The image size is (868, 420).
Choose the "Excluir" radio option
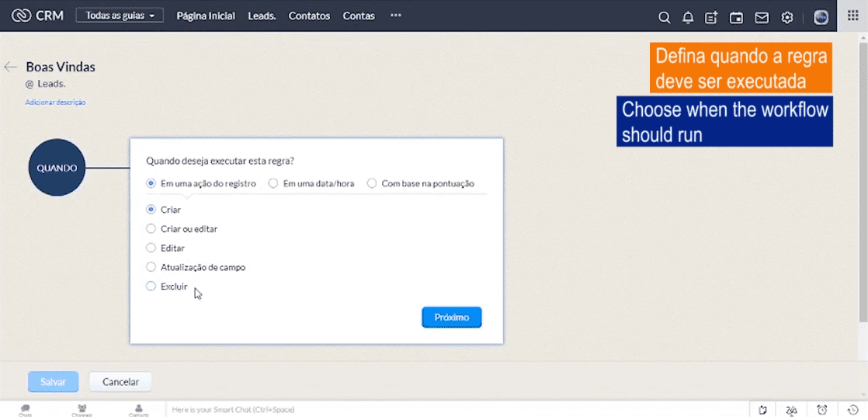[151, 286]
